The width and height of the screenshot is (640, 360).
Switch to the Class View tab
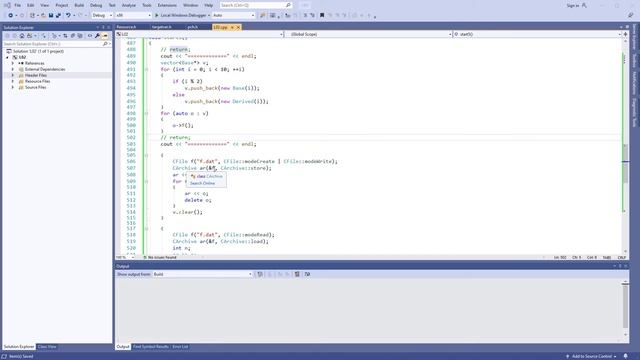pos(47,347)
